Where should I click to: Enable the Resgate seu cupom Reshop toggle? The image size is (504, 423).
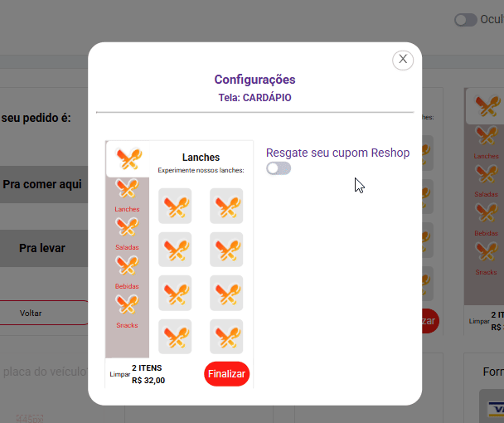click(279, 168)
